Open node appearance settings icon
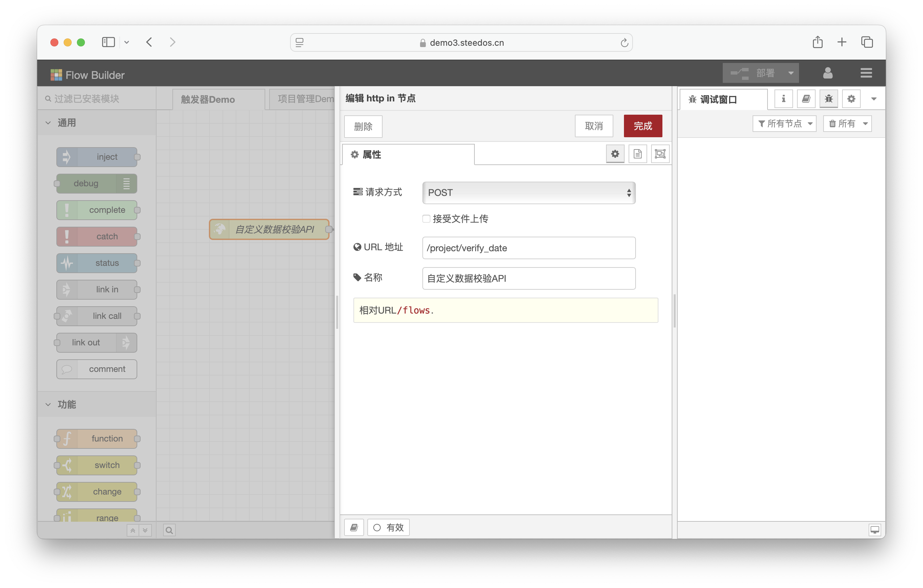 (x=660, y=154)
